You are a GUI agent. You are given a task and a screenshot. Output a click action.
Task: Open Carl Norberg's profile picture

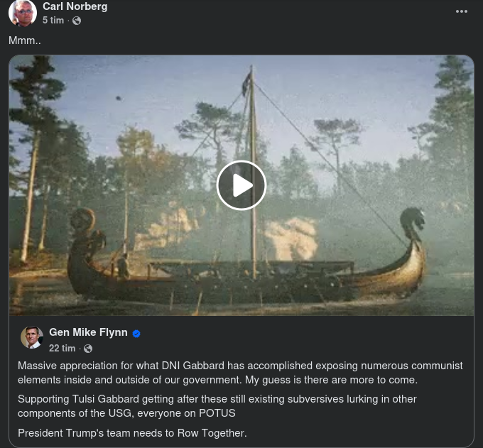[x=23, y=13]
